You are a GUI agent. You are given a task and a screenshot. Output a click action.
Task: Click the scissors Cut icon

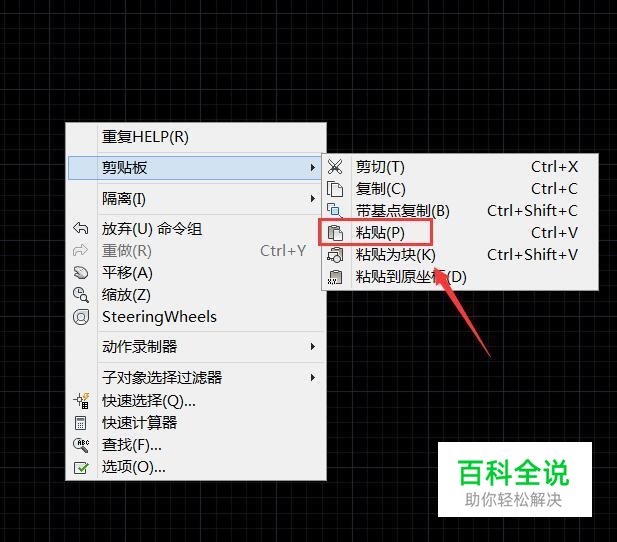click(x=335, y=166)
